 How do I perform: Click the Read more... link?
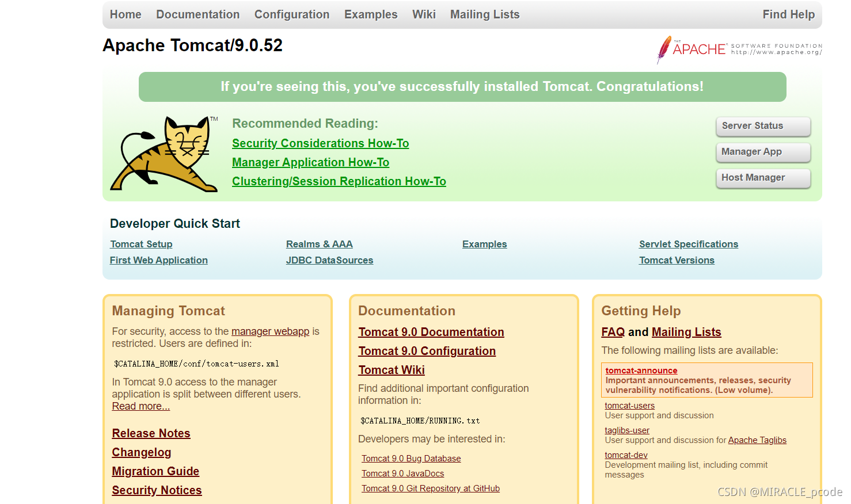pyautogui.click(x=140, y=406)
